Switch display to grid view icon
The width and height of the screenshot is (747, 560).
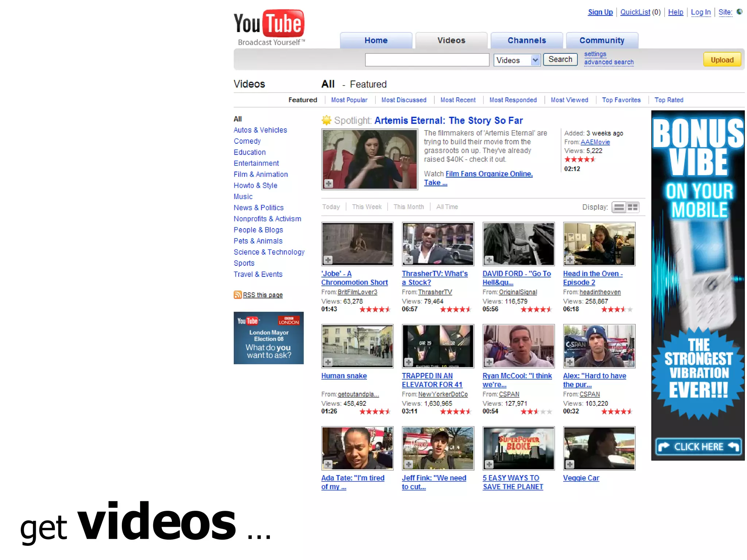coord(633,207)
